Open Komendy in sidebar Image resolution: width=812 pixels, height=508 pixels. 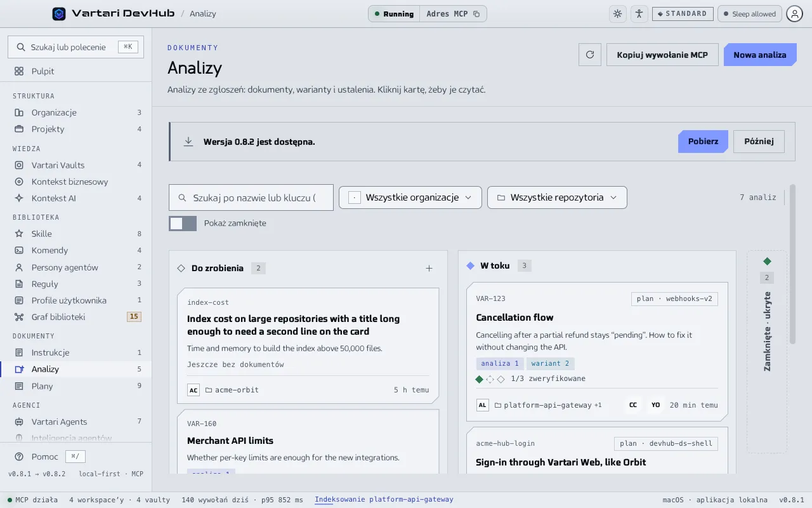[x=76, y=250]
